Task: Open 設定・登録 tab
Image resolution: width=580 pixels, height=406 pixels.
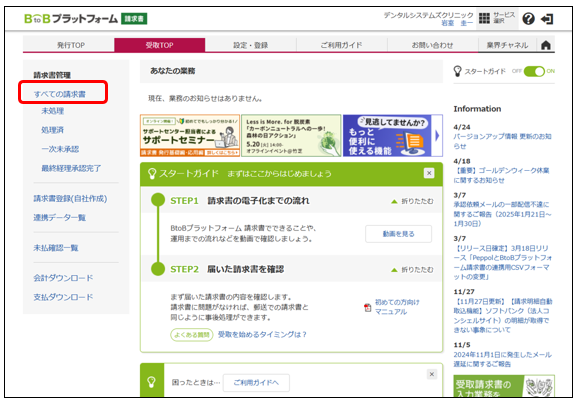Action: [250, 45]
